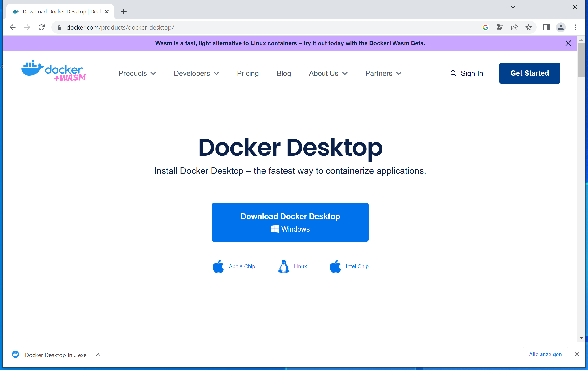This screenshot has height=370, width=588.
Task: Click the Google icon in address bar
Action: pyautogui.click(x=485, y=27)
